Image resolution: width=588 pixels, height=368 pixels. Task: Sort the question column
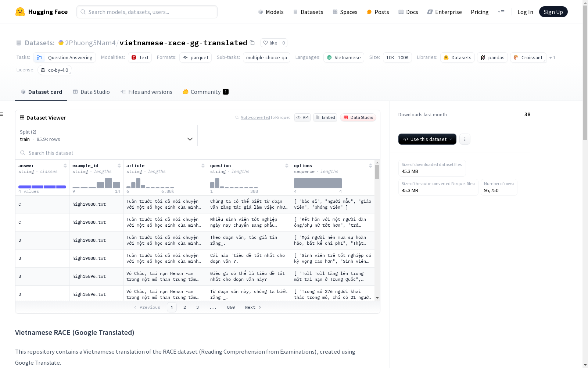click(x=287, y=166)
